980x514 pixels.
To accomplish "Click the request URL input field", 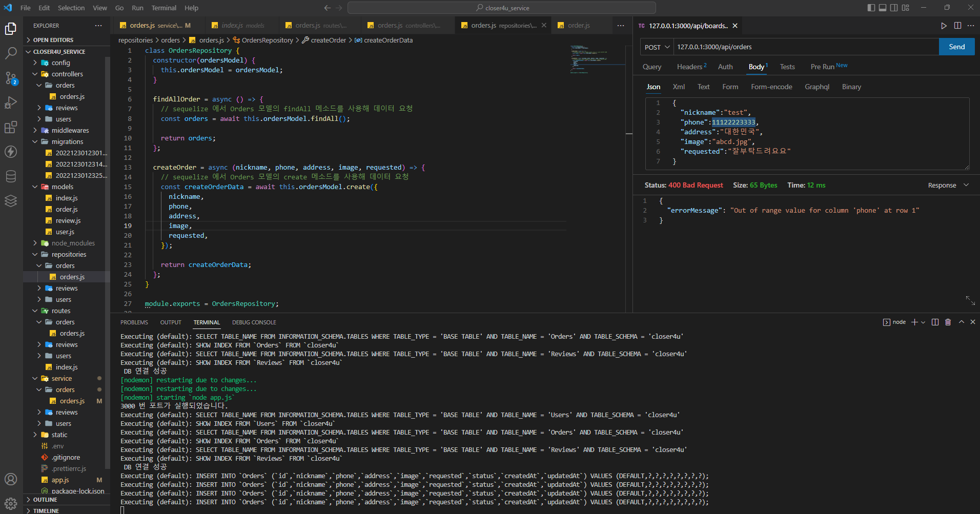I will pyautogui.click(x=805, y=47).
